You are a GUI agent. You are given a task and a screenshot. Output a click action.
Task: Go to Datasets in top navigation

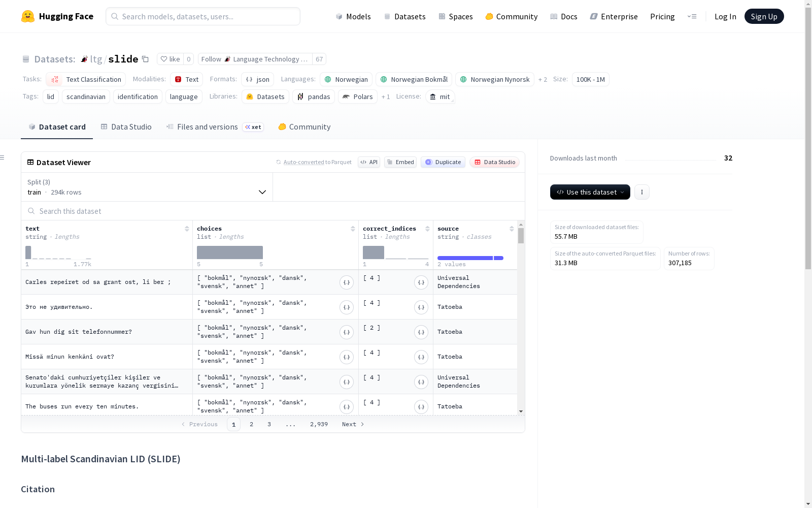click(404, 16)
